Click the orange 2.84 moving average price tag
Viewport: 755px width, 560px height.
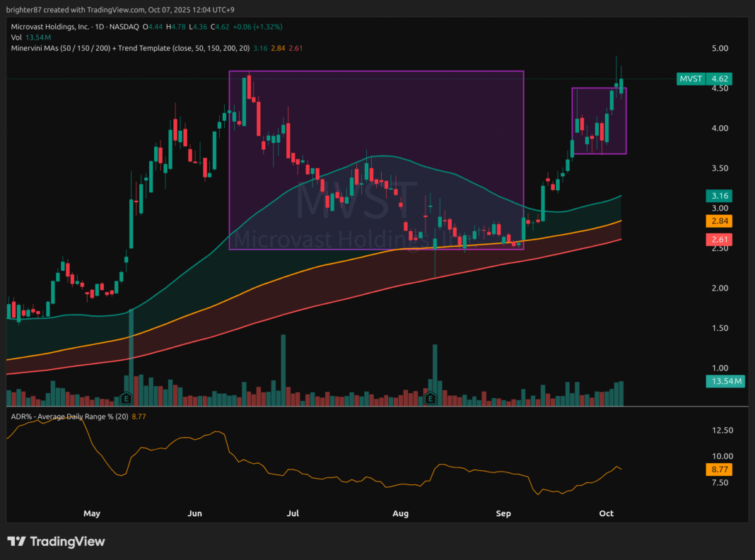[718, 221]
